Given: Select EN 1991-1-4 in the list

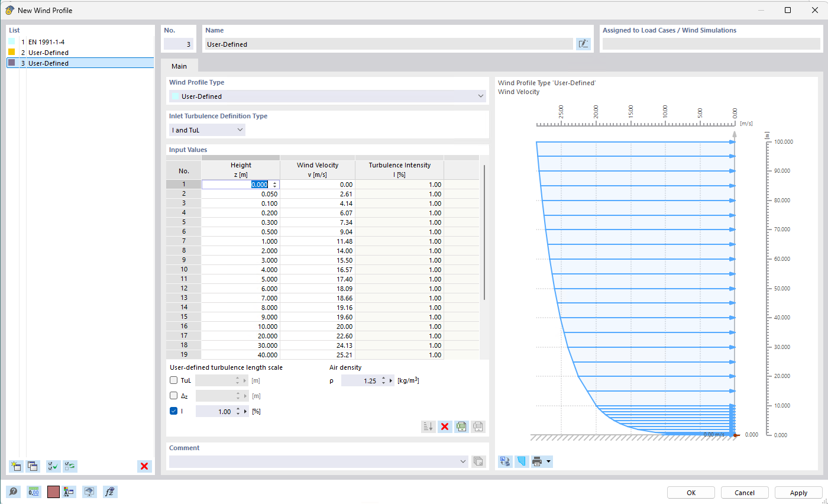Looking at the screenshot, I should click(x=46, y=42).
